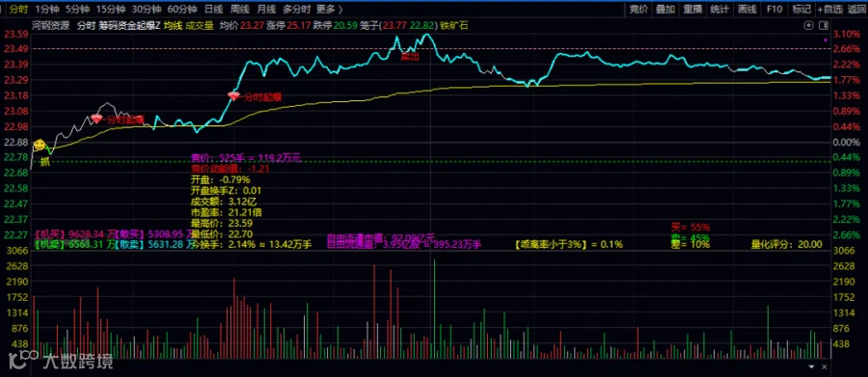Click the first red gem 分时起爆 marker
This screenshot has height=377, width=868.
point(96,119)
